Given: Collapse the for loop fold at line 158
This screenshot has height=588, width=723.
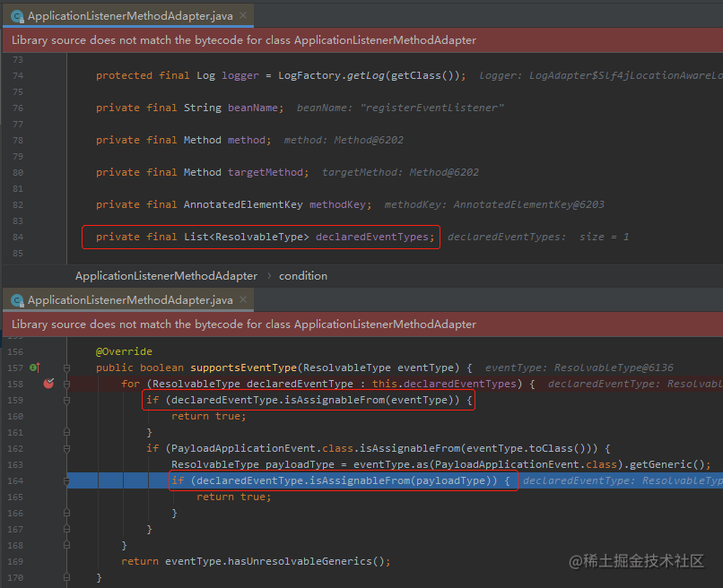Looking at the screenshot, I should tap(67, 384).
